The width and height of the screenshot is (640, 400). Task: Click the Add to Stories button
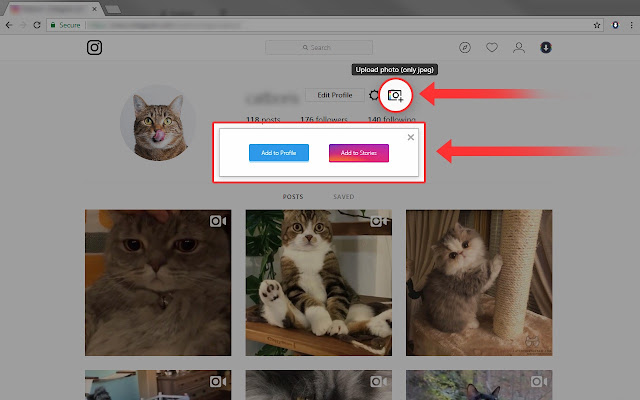pos(359,153)
